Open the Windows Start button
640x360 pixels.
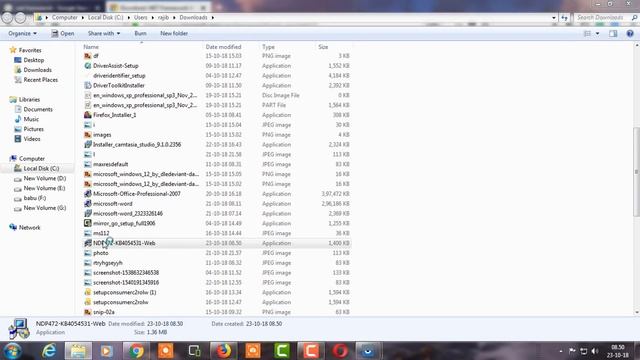point(12,351)
